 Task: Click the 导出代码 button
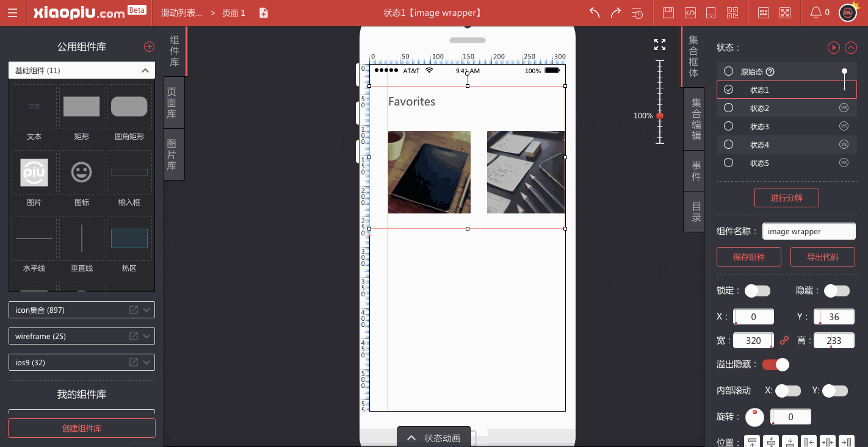point(823,257)
